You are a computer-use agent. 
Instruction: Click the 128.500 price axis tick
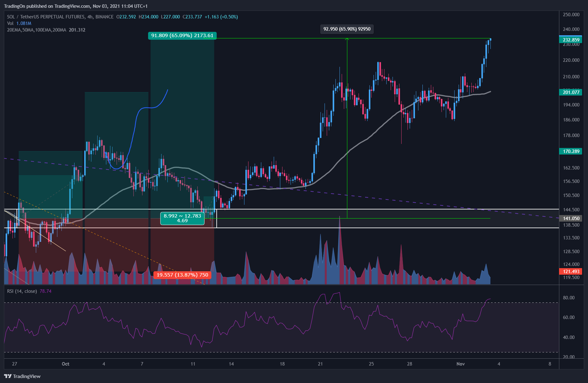tap(571, 252)
